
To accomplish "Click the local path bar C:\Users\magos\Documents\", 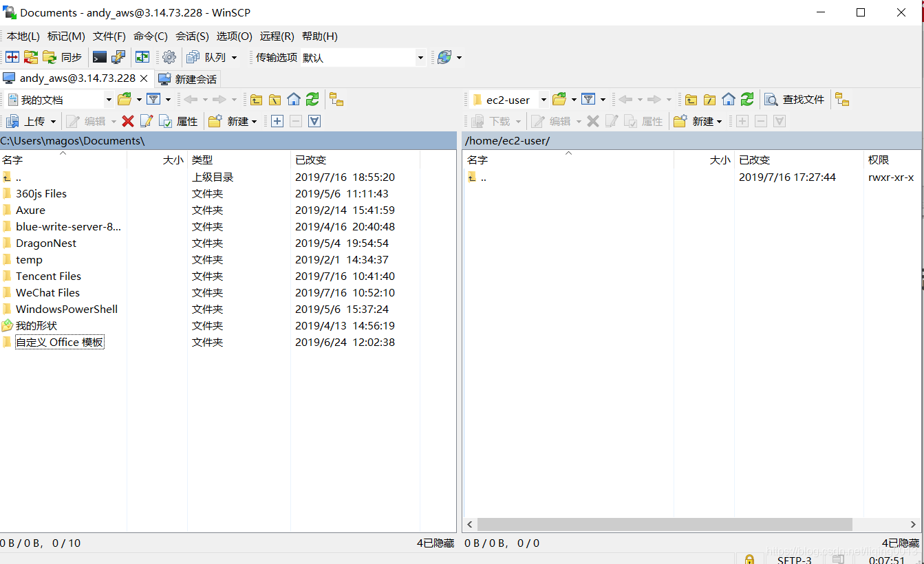I will click(228, 140).
